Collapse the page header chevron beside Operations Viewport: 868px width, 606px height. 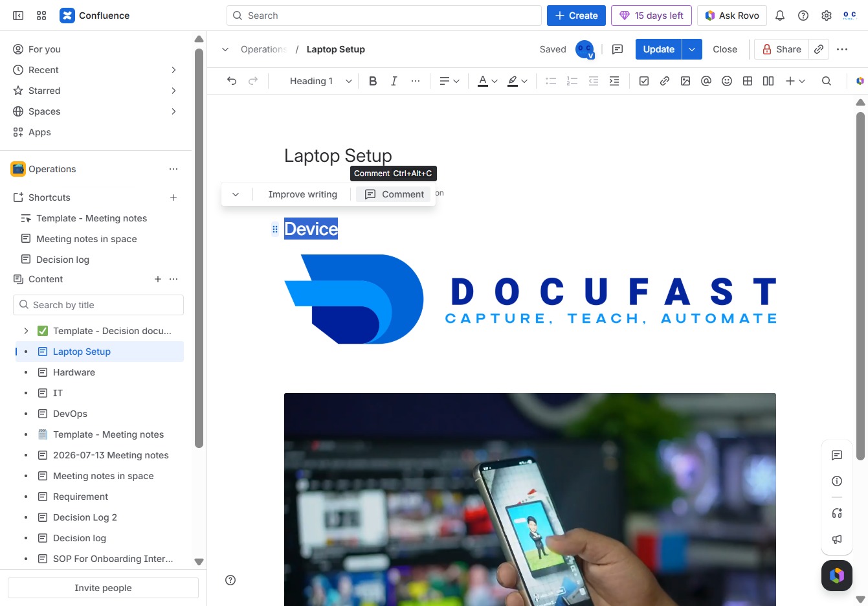(225, 49)
